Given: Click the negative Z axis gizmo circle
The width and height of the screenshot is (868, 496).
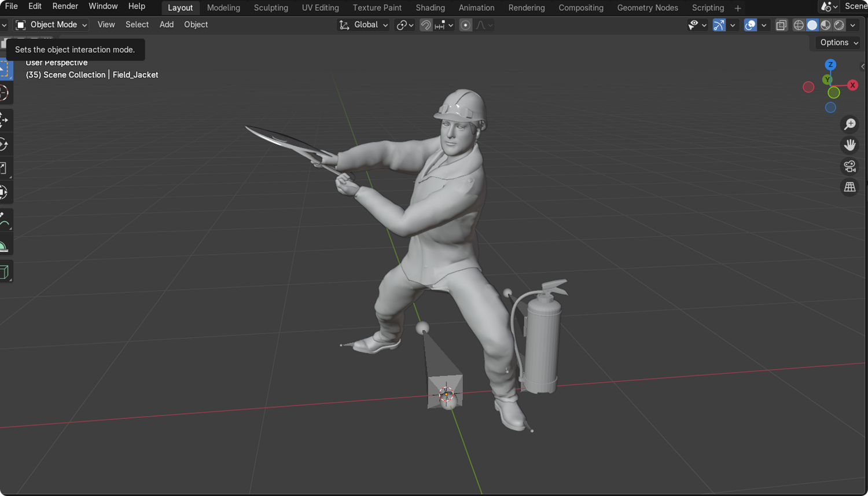Looking at the screenshot, I should click(x=830, y=107).
